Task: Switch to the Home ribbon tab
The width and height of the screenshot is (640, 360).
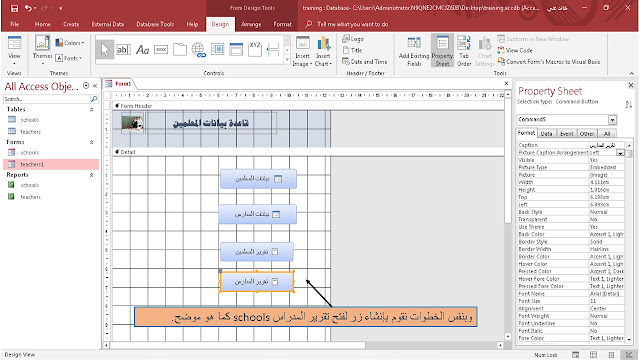Action: [42, 24]
